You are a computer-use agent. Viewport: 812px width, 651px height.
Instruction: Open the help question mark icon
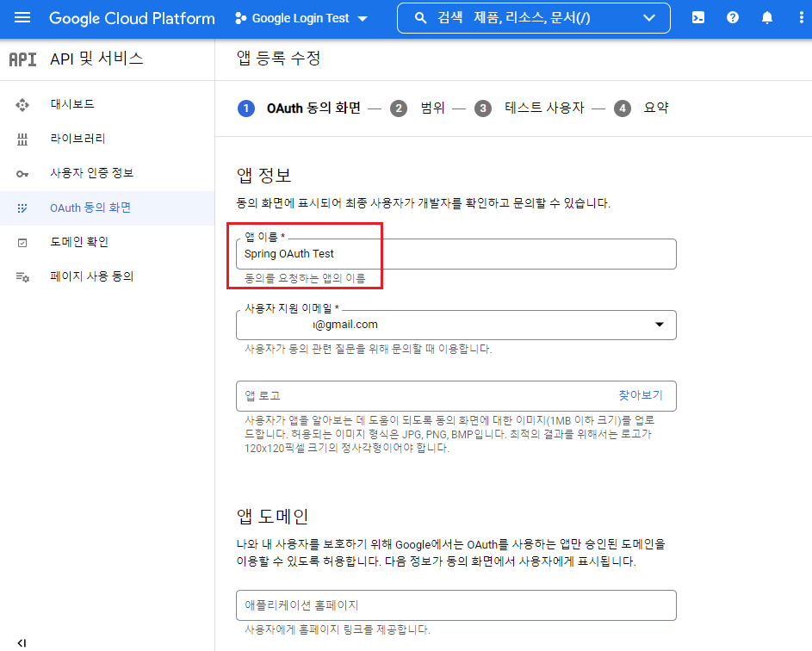[732, 18]
